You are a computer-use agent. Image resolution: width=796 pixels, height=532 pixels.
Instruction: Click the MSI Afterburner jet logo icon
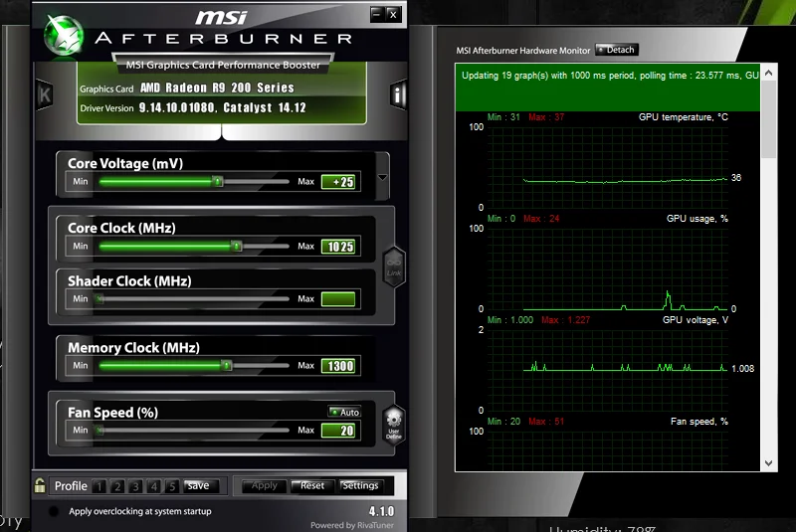tap(64, 35)
